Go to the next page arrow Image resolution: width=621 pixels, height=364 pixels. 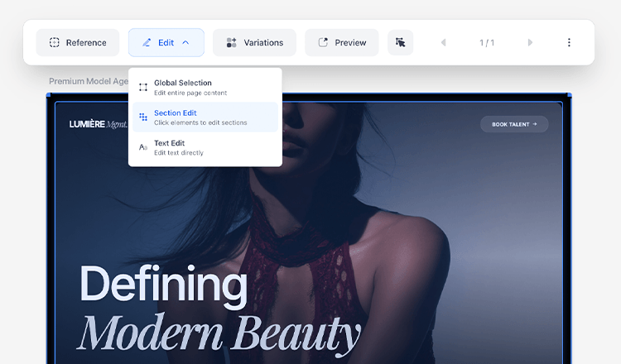pyautogui.click(x=530, y=43)
